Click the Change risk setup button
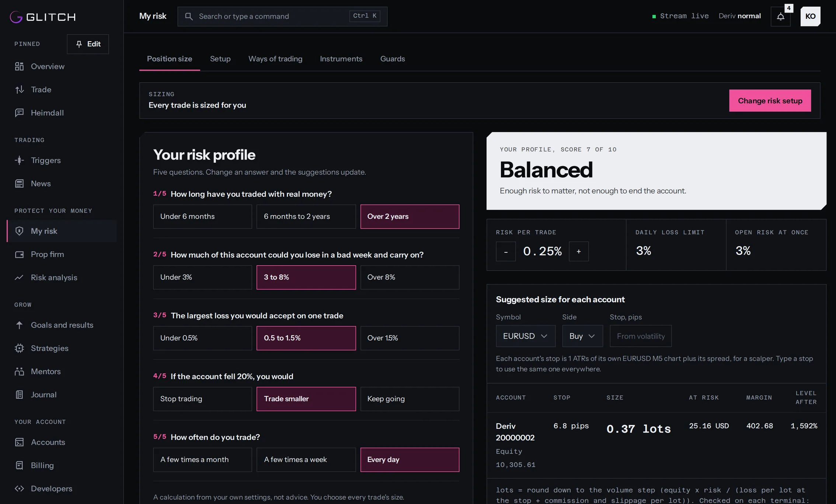836x504 pixels. (770, 101)
